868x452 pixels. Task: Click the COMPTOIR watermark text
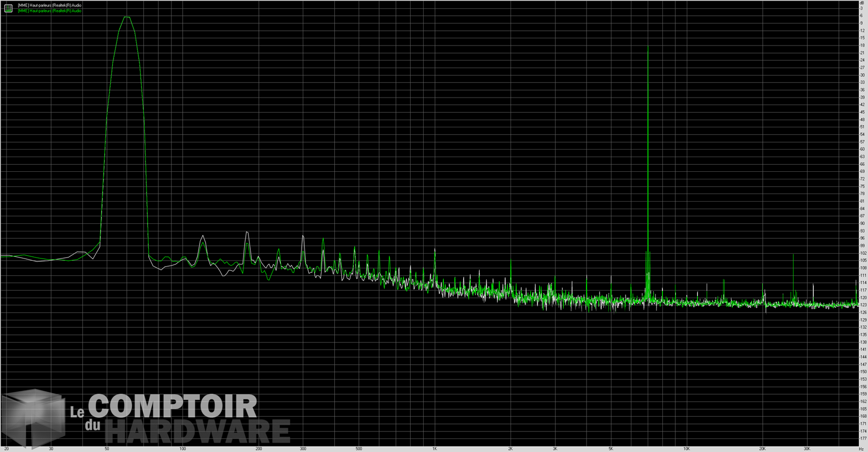point(172,406)
